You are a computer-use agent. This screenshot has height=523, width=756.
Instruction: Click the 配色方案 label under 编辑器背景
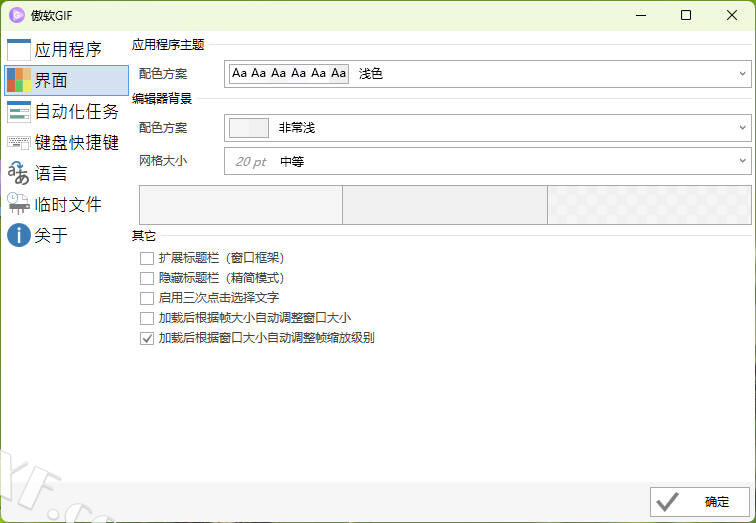tap(163, 128)
